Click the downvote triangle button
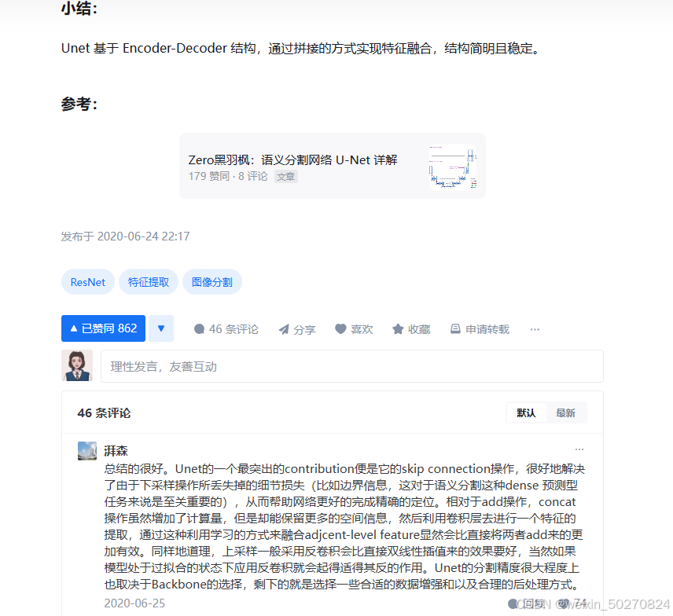Viewport: 673px width, 616px height. 161,328
